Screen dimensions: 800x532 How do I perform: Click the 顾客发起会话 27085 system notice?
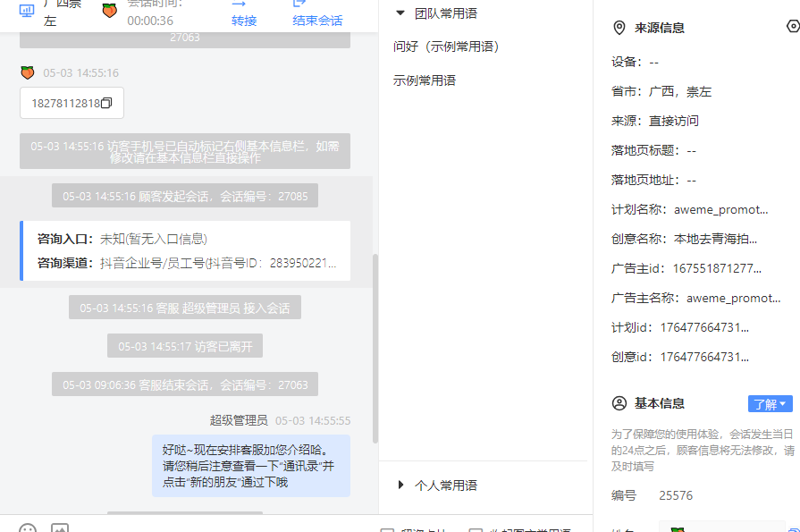185,196
